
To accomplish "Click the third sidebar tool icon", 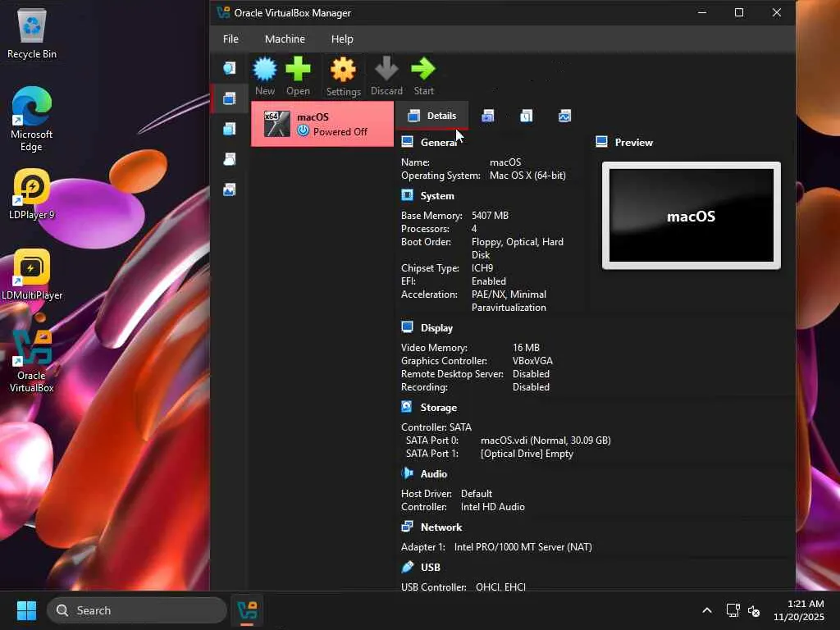I will (x=230, y=129).
